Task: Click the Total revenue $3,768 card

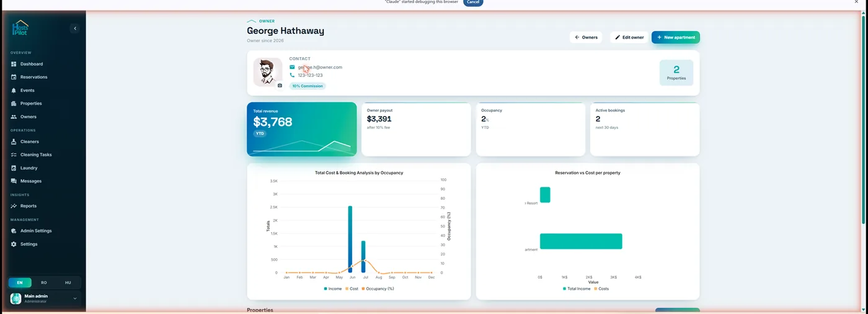Action: pos(302,129)
